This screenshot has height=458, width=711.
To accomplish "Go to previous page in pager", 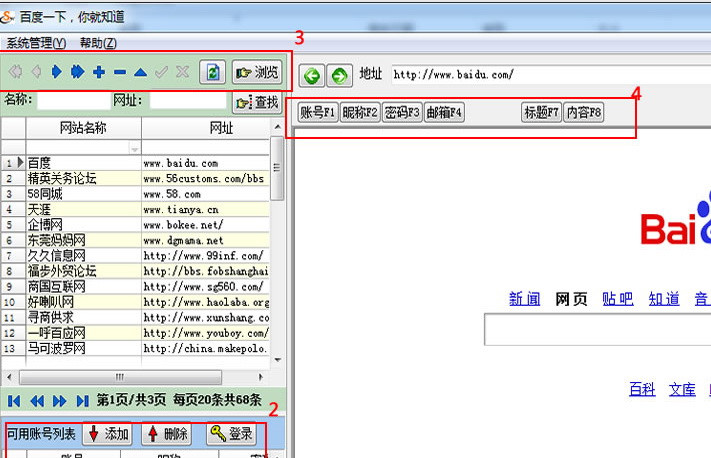I will coord(37,401).
